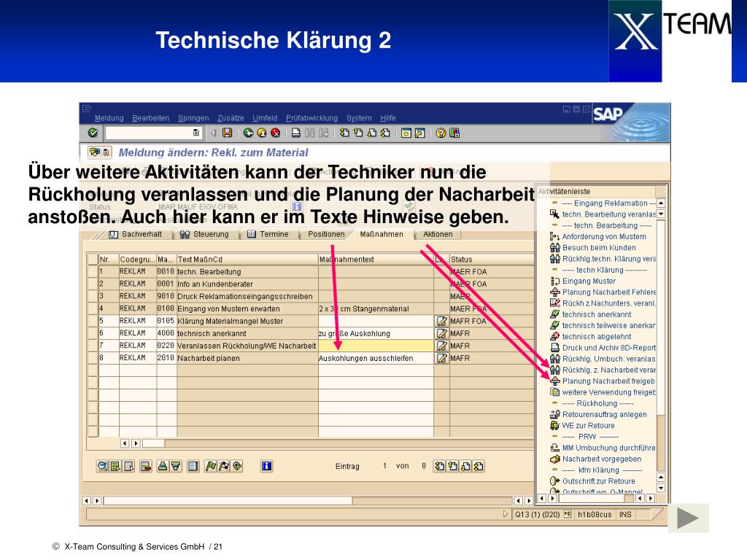Expand status bar with triangle near Q13

point(506,514)
